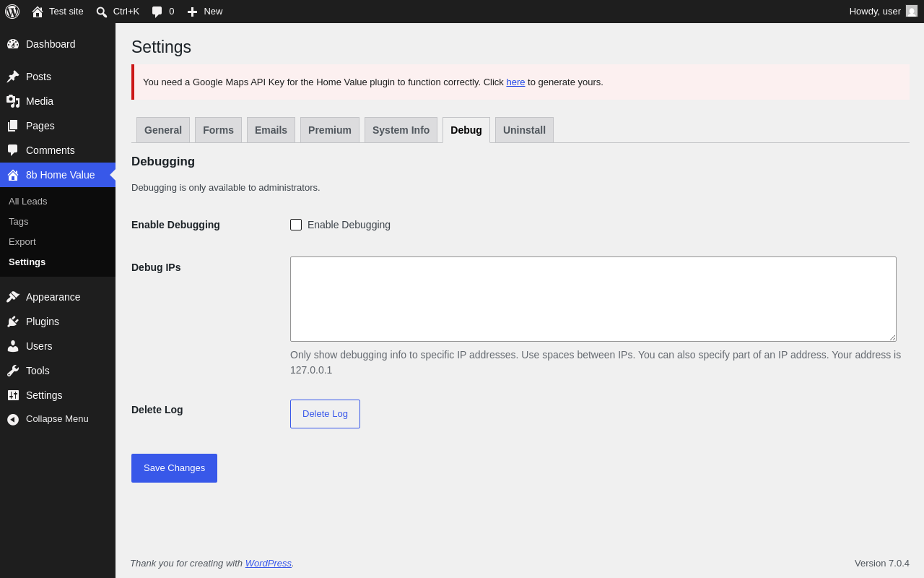This screenshot has width=924, height=578.
Task: Click the 'Delete Log' row label
Action: point(157,410)
